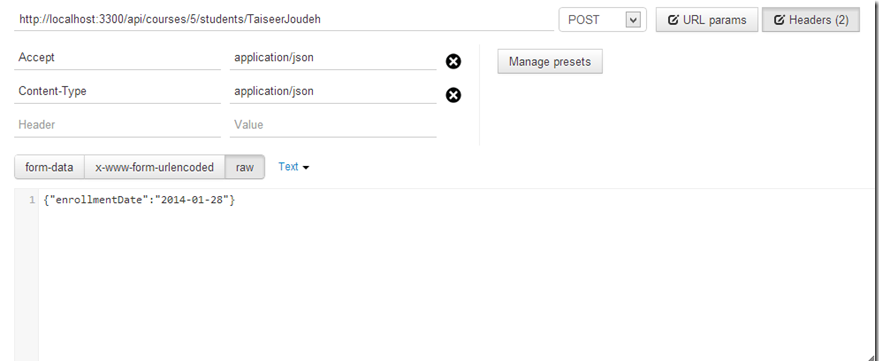Click the request URL field
The height and width of the screenshot is (361, 879).
coord(284,19)
